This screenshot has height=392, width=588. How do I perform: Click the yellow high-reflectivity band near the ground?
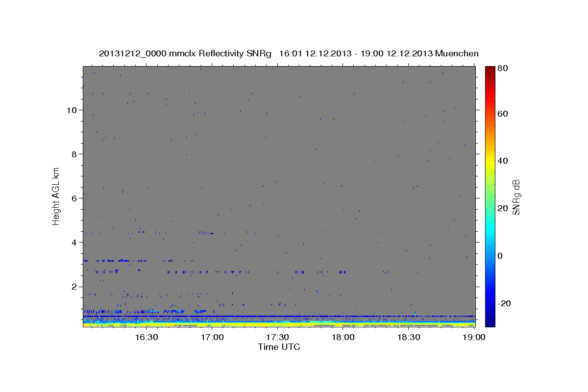(x=279, y=324)
